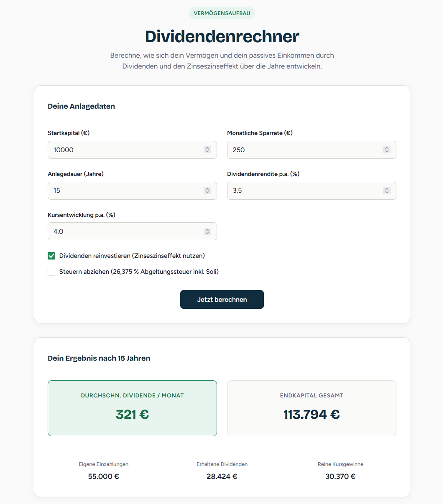Viewport: 442px width, 504px height.
Task: Decrement the Startkapital value with down arrow
Action: [207, 151]
